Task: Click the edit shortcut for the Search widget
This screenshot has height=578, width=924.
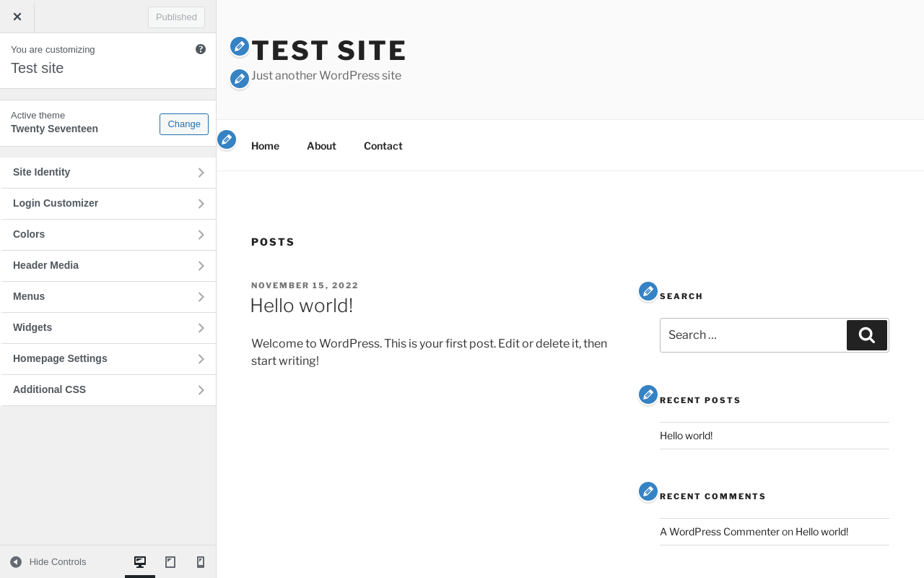Action: [648, 291]
